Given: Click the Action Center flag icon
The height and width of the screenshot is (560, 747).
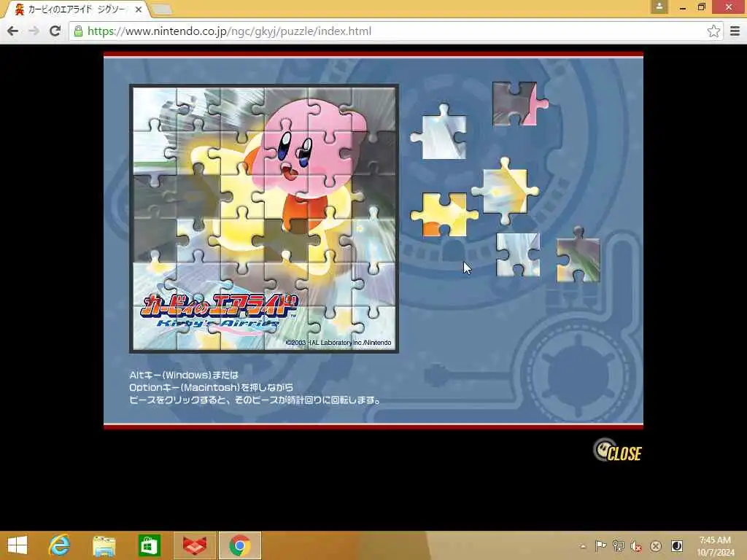Looking at the screenshot, I should (x=600, y=545).
